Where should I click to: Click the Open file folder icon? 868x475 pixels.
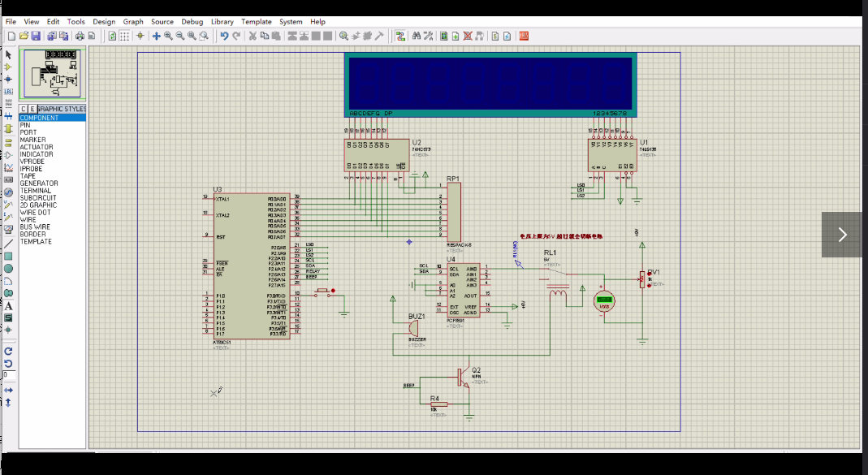click(x=24, y=36)
